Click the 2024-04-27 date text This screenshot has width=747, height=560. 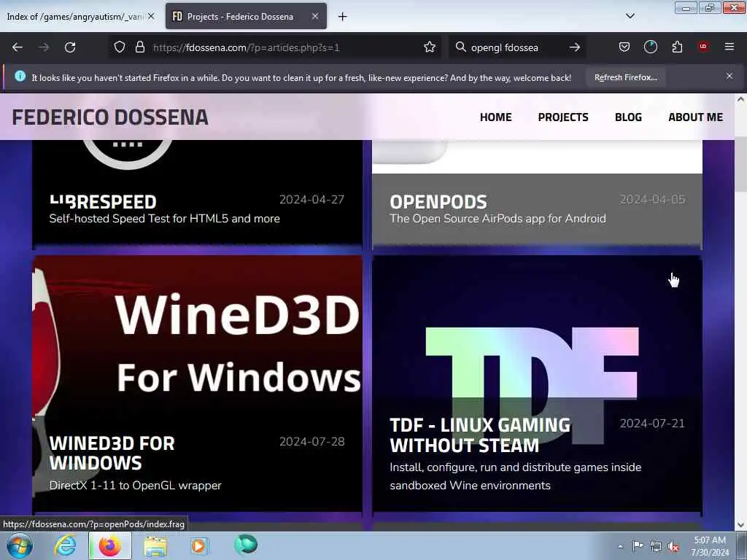point(311,199)
